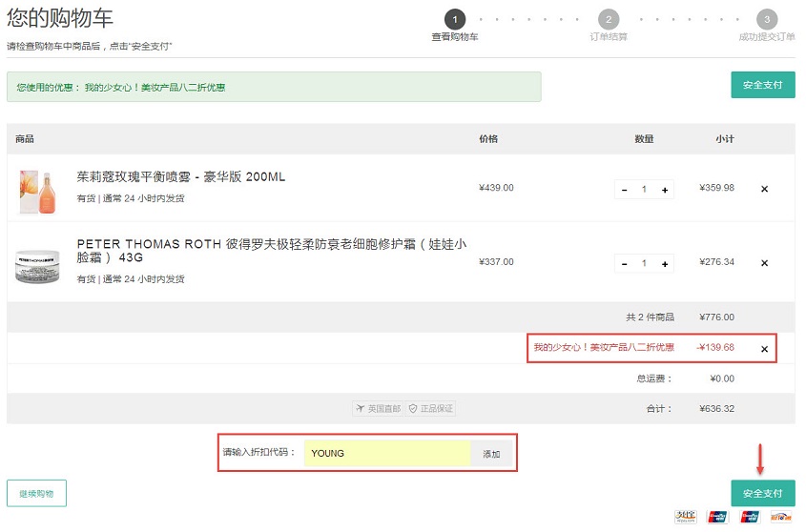Click the green promo banner 我的少女心!美妆产品八二折优惠
The width and height of the screenshot is (806, 532).
(274, 87)
